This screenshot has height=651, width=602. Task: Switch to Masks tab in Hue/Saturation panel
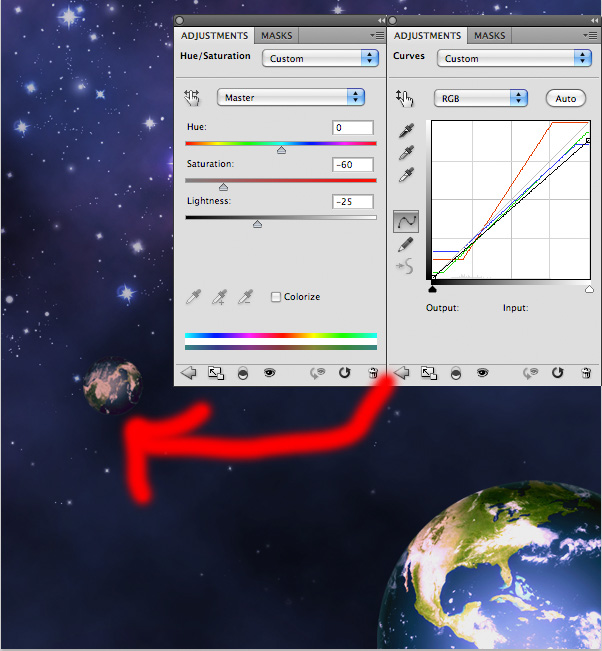(x=277, y=36)
